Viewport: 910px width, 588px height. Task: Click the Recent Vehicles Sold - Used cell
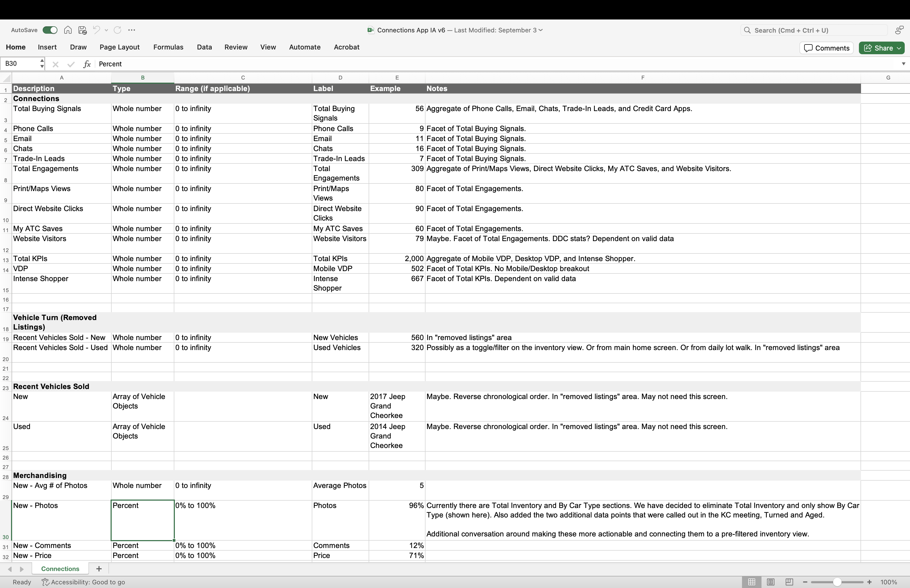click(x=61, y=352)
